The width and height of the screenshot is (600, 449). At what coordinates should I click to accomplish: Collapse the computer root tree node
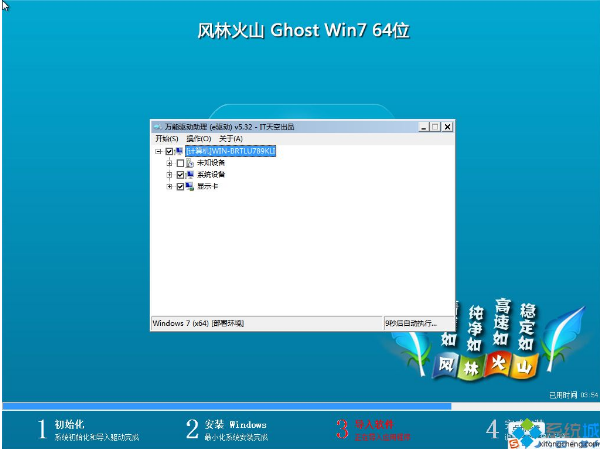(158, 152)
